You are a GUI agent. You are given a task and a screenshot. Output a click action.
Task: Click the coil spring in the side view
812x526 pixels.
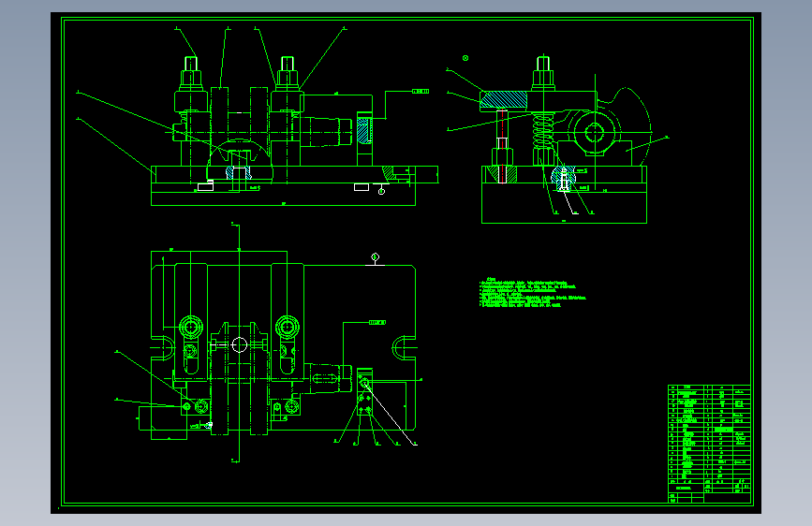[542, 130]
